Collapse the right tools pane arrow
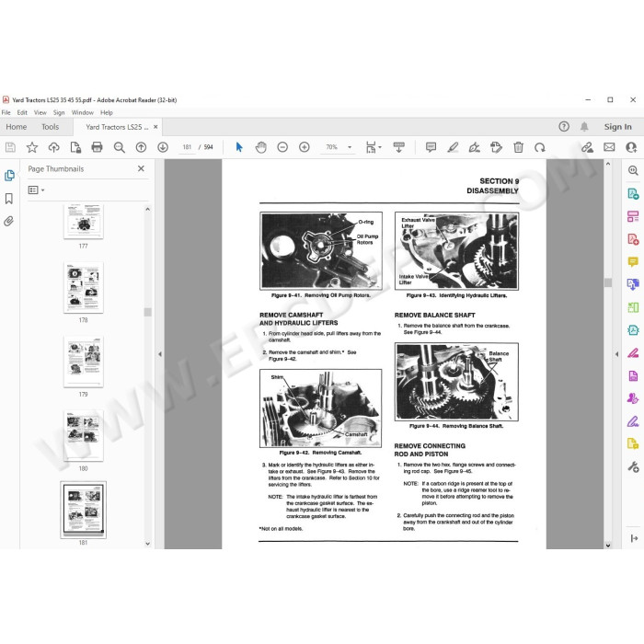The width and height of the screenshot is (644, 644). 616,354
